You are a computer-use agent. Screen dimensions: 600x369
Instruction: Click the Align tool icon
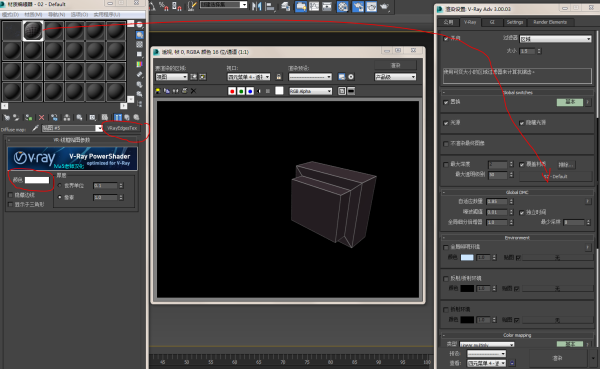[270, 6]
